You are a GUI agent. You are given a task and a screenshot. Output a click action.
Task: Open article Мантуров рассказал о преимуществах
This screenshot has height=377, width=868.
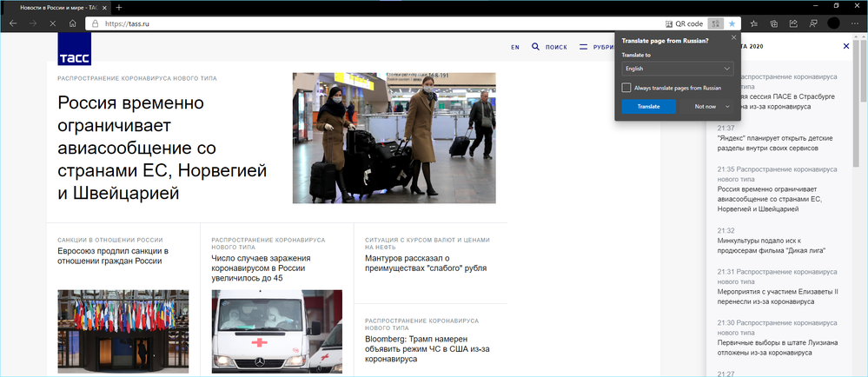(x=426, y=263)
